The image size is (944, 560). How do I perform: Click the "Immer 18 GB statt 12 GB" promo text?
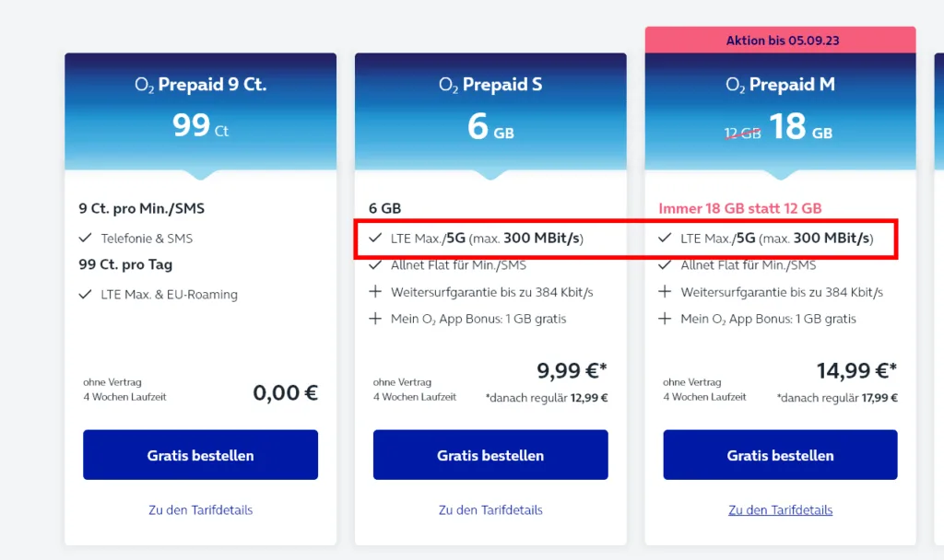[x=737, y=208]
